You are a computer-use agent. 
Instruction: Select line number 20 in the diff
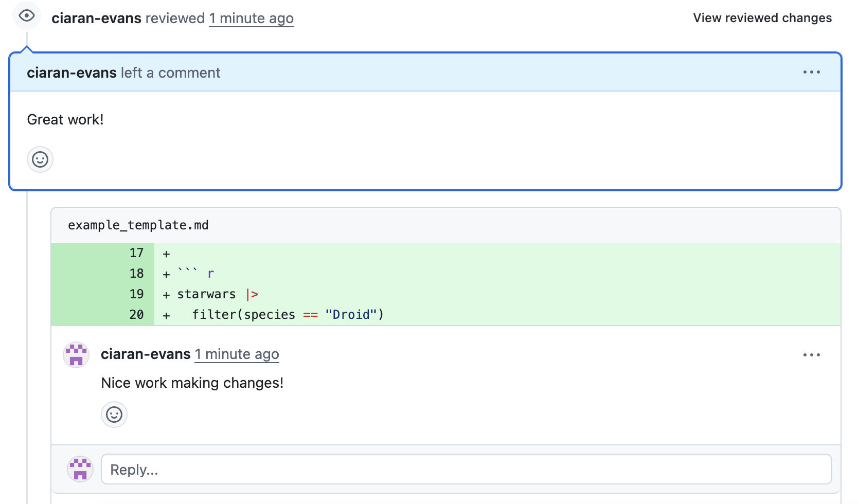[x=136, y=315]
